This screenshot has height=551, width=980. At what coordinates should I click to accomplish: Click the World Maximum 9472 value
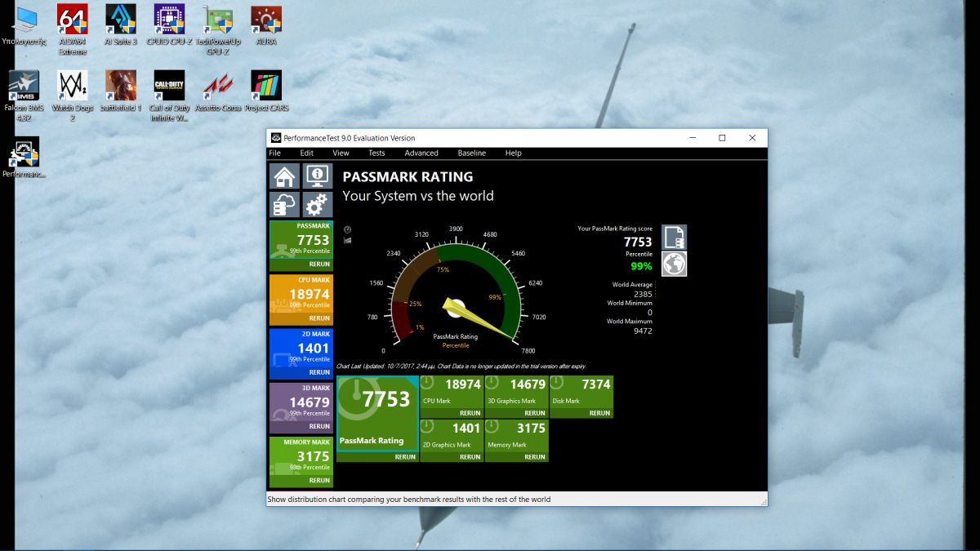[x=643, y=331]
